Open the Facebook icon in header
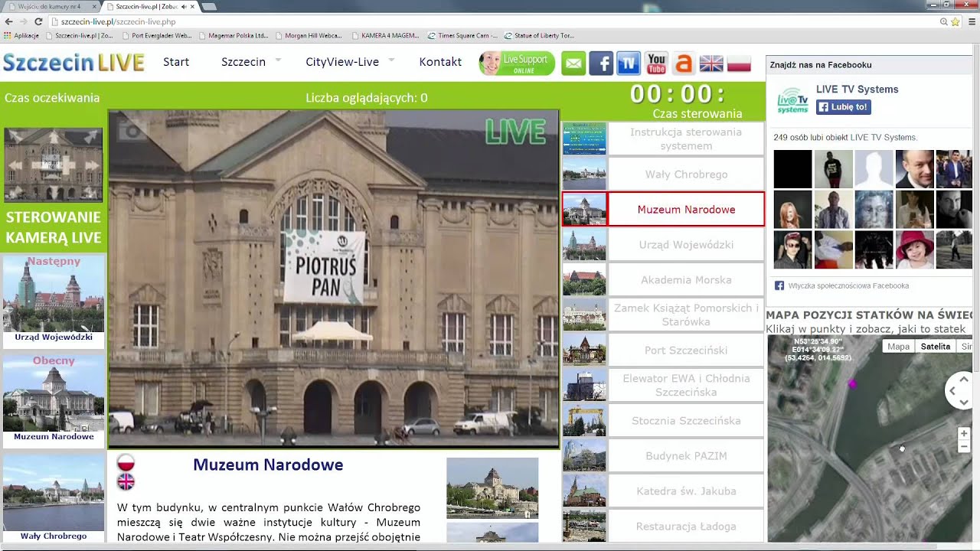The image size is (980, 551). (x=601, y=64)
